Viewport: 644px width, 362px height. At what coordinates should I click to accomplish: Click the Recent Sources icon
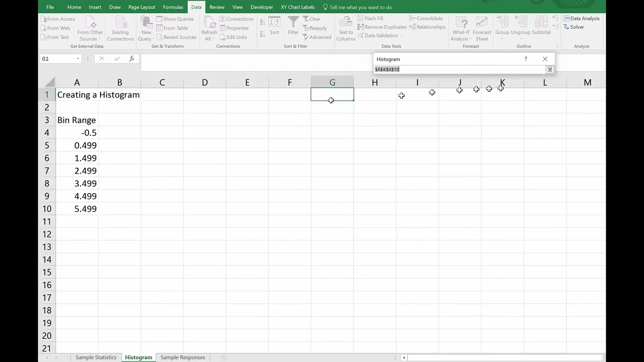[x=159, y=37]
